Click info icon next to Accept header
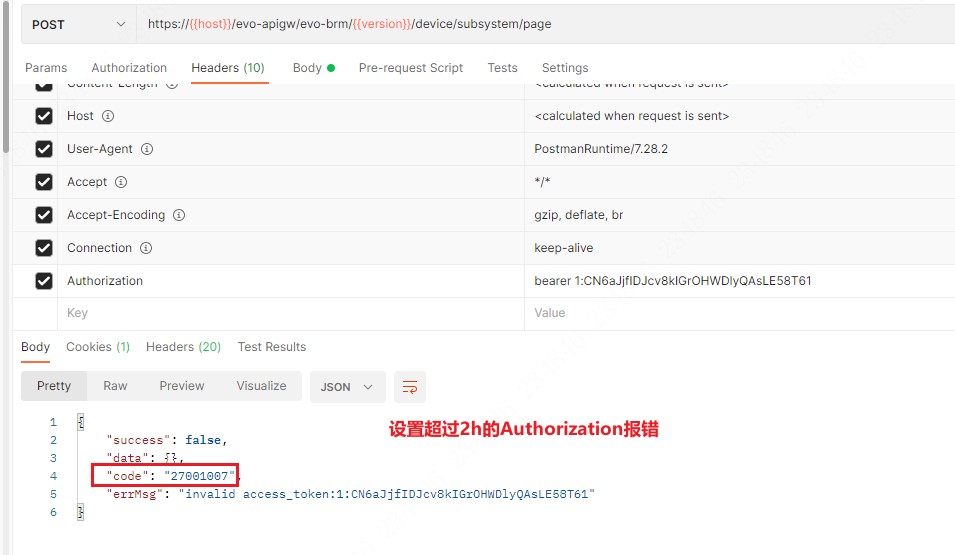Screen dimensions: 955x555 click(121, 182)
